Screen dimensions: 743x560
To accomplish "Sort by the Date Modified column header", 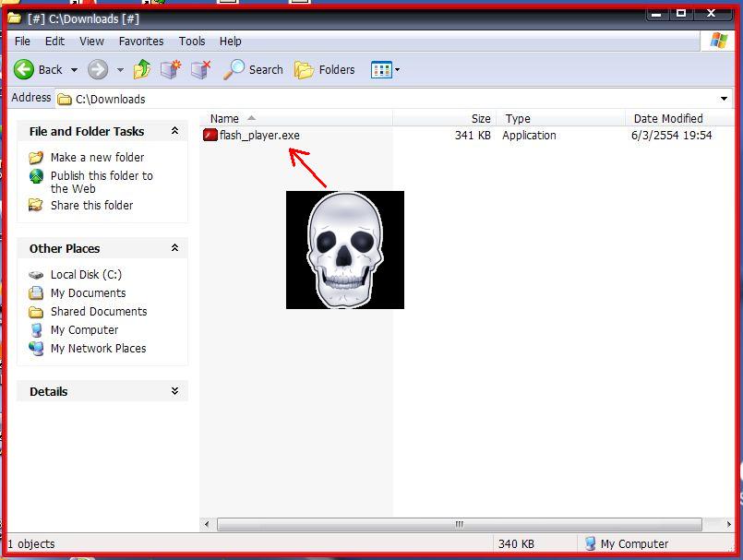I will (679, 118).
